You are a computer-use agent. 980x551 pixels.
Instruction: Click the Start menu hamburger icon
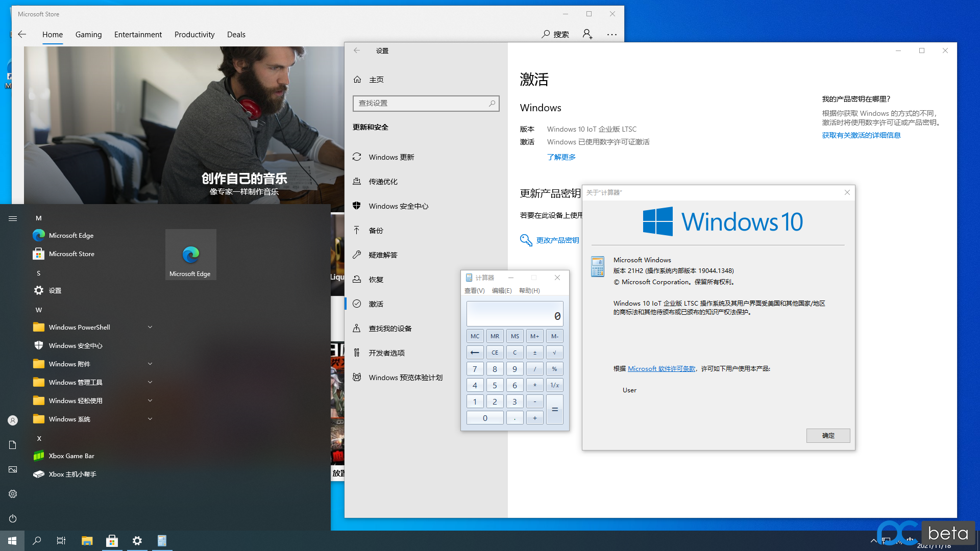(13, 218)
